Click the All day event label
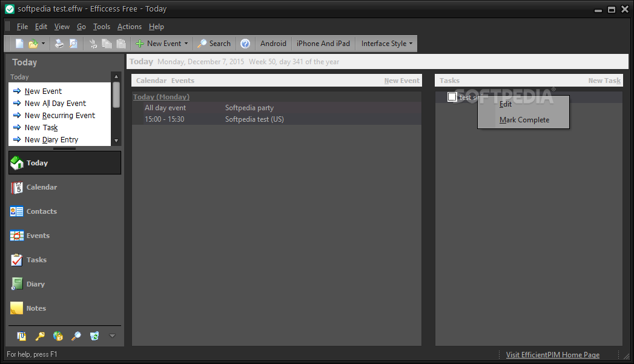634x364 pixels. [165, 108]
